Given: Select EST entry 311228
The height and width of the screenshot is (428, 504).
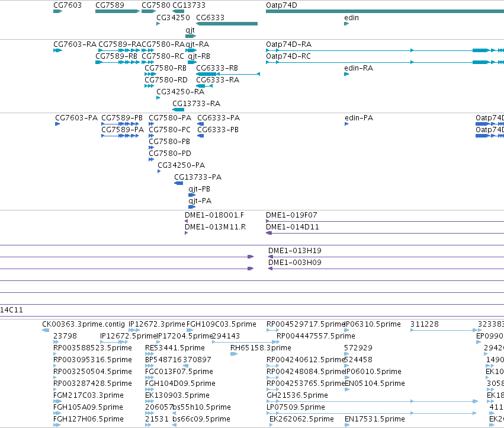Looking at the screenshot, I should [444, 330].
